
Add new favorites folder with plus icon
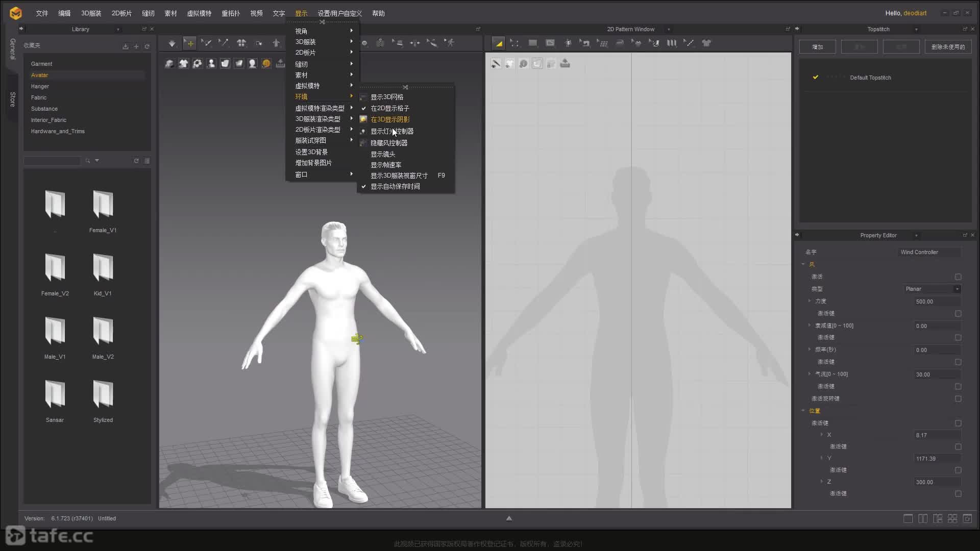click(136, 46)
